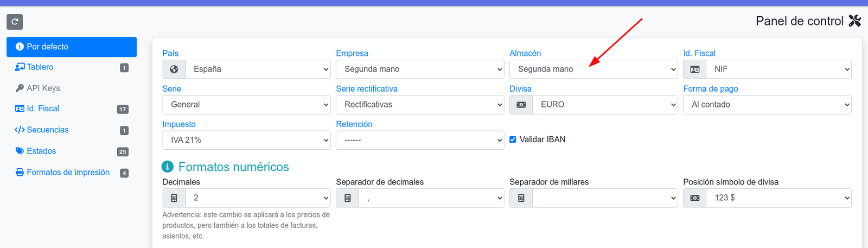Click the key icon beside API Keys
This screenshot has width=868, height=248.
pyautogui.click(x=20, y=88)
